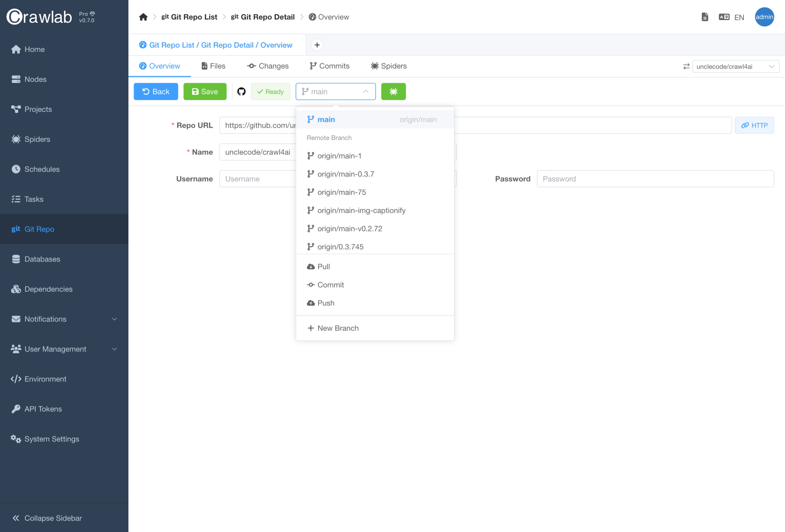Click the home breadcrumb icon
The width and height of the screenshot is (785, 532).
pyautogui.click(x=143, y=17)
